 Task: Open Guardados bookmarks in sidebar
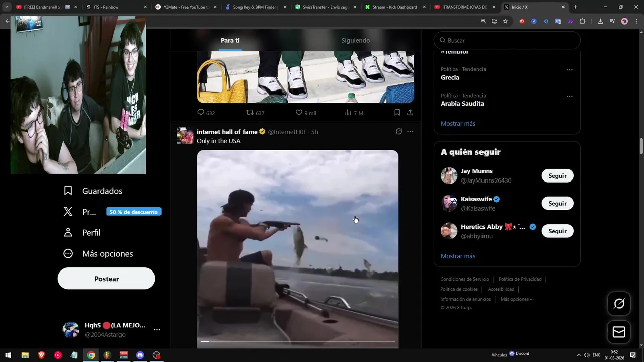pyautogui.click(x=93, y=191)
